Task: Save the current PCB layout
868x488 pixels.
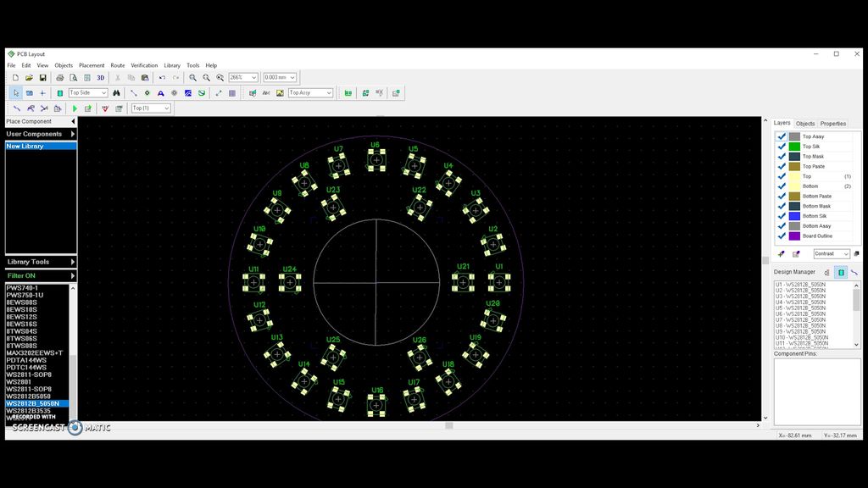Action: tap(44, 77)
